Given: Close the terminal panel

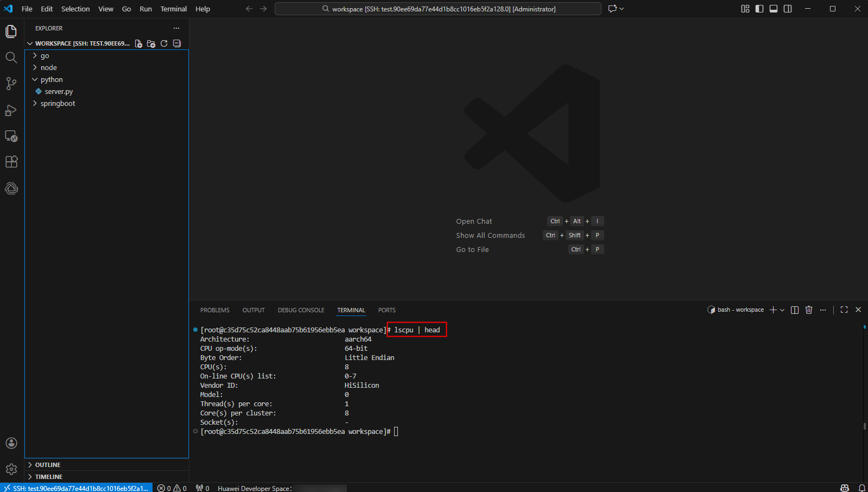Looking at the screenshot, I should tap(858, 310).
